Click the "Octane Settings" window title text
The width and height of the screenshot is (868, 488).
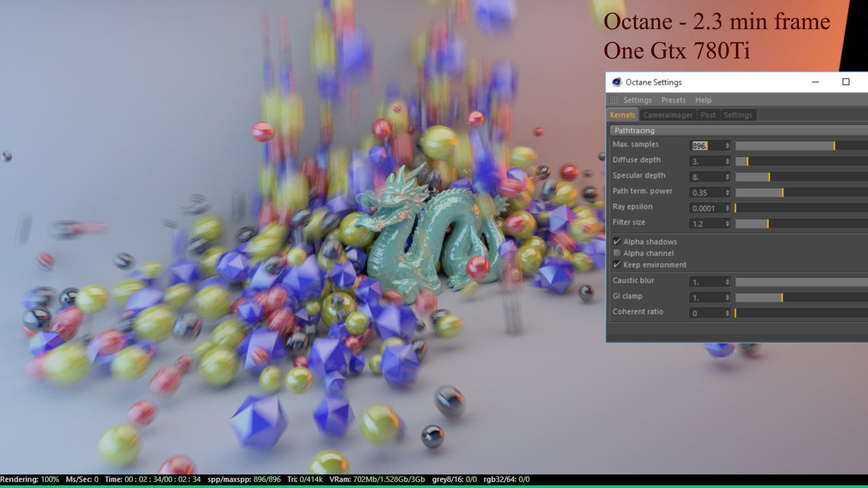(654, 82)
